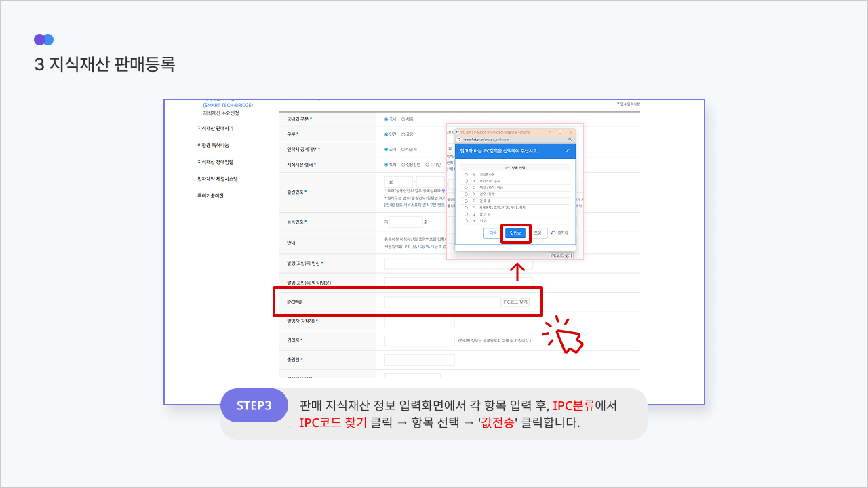Open 미활용 특허나눔 sidebar menu
This screenshot has height=488, width=868.
pos(214,145)
